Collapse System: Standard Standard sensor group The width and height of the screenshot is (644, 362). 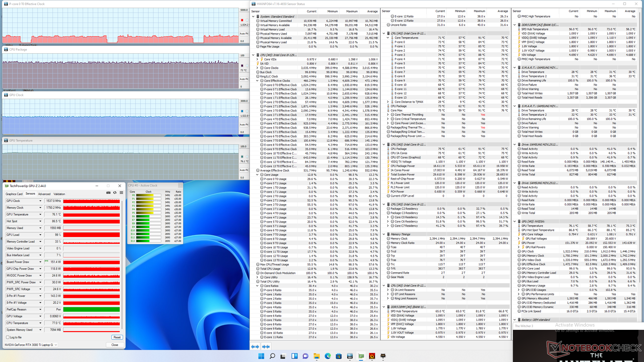(x=253, y=16)
